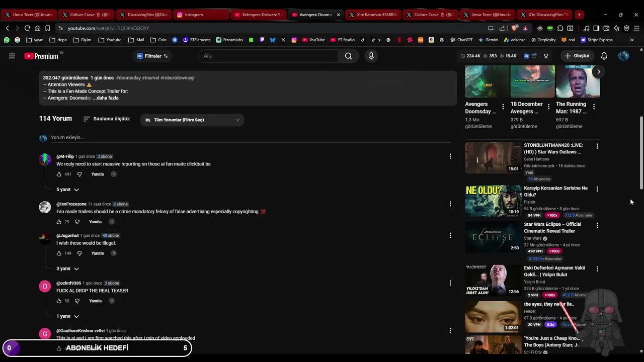Open the Star Wars Eclipse trailer title
Image resolution: width=644 pixels, height=362 pixels.
click(552, 228)
